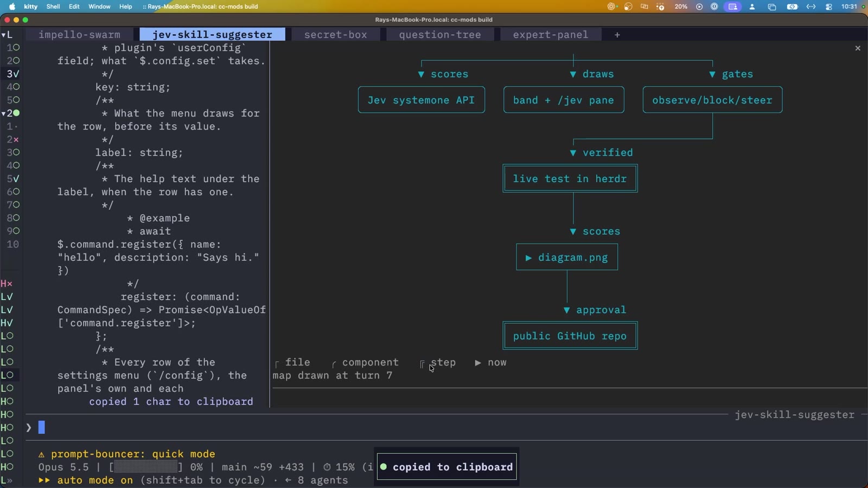Click the public GitHub repo box
The width and height of the screenshot is (868, 488).
coord(570,336)
